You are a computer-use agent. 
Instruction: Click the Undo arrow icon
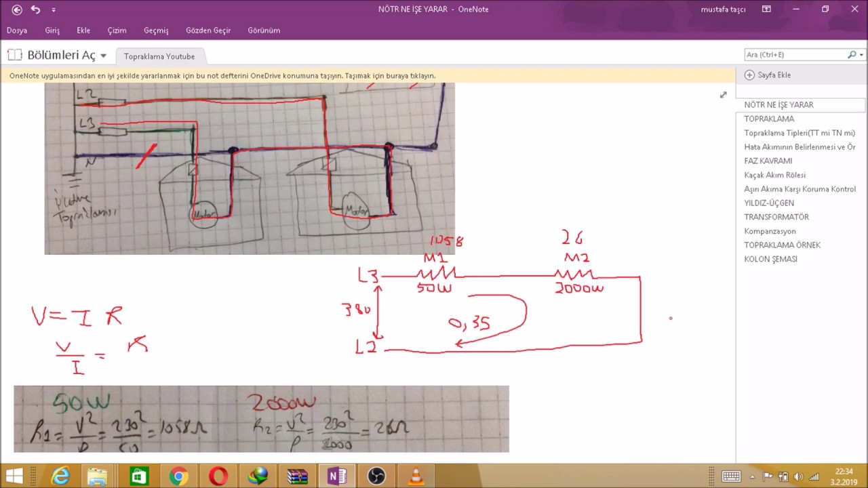coord(35,9)
